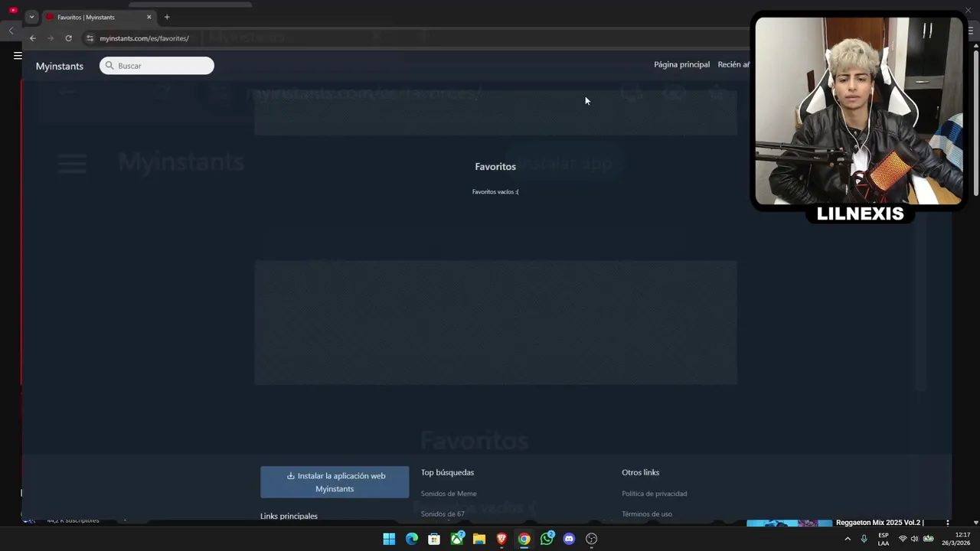
Task: Open battery status tray icon
Action: [928, 539]
